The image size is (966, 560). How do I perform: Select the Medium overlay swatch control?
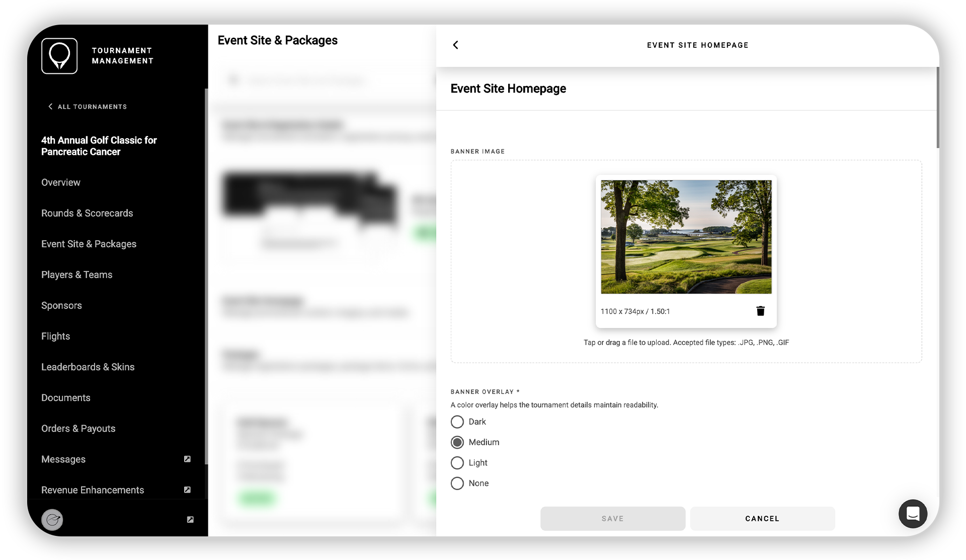457,442
